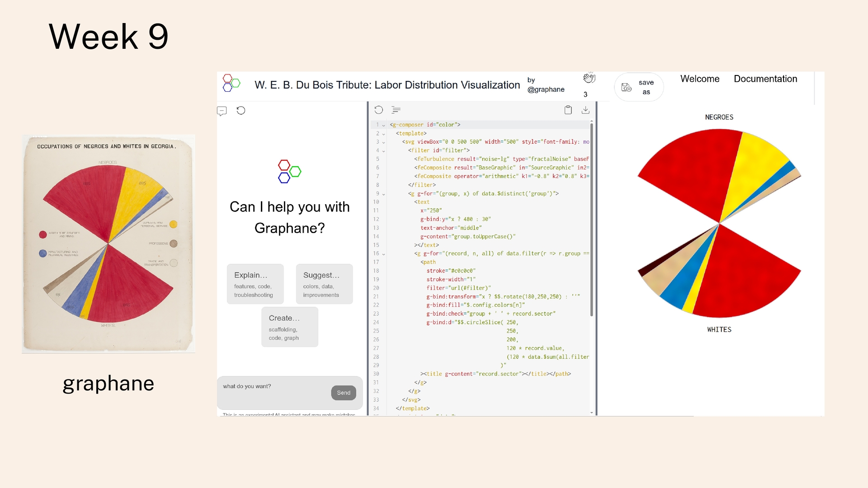Click the save as button

[639, 87]
